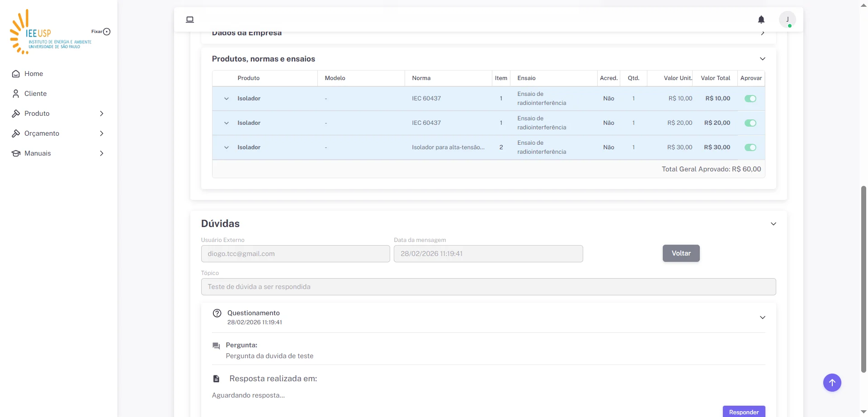Open the notifications bell
Image resolution: width=868 pixels, height=417 pixels.
tap(761, 19)
